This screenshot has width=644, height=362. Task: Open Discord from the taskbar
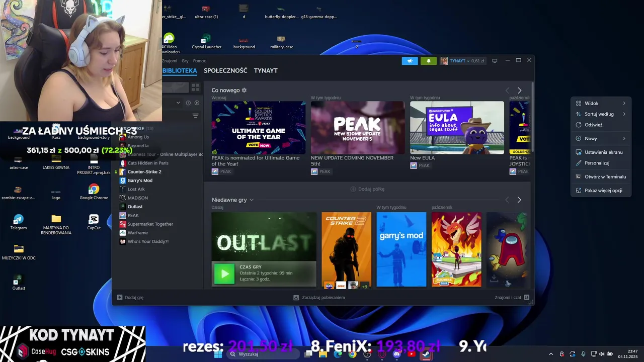[396, 354]
